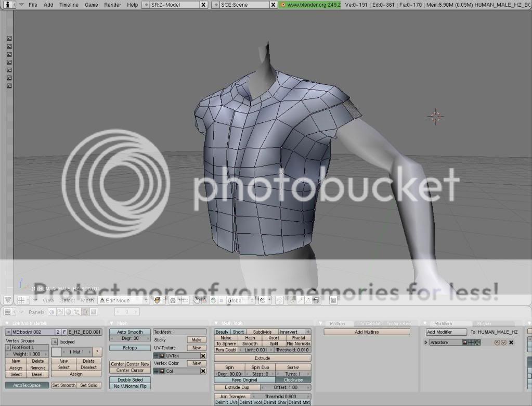Click the Center Cursor button
This screenshot has width=532, height=406.
click(x=129, y=371)
